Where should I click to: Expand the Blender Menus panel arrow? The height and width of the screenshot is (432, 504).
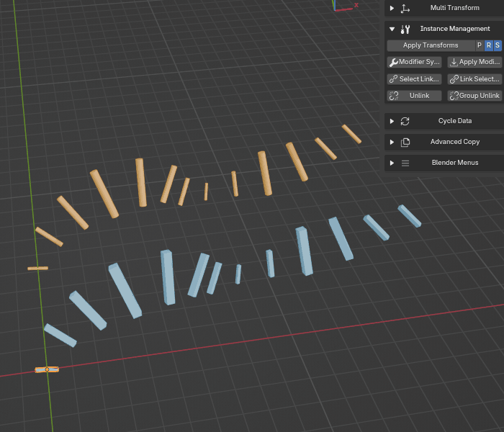pyautogui.click(x=392, y=163)
